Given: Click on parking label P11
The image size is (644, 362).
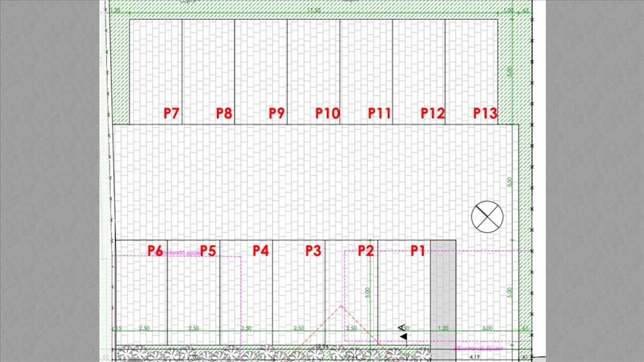Looking at the screenshot, I should tap(379, 113).
